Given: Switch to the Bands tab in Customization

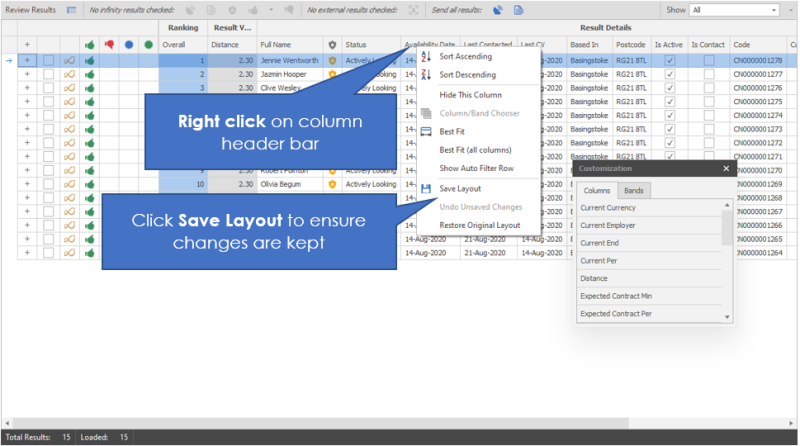Looking at the screenshot, I should (x=633, y=190).
